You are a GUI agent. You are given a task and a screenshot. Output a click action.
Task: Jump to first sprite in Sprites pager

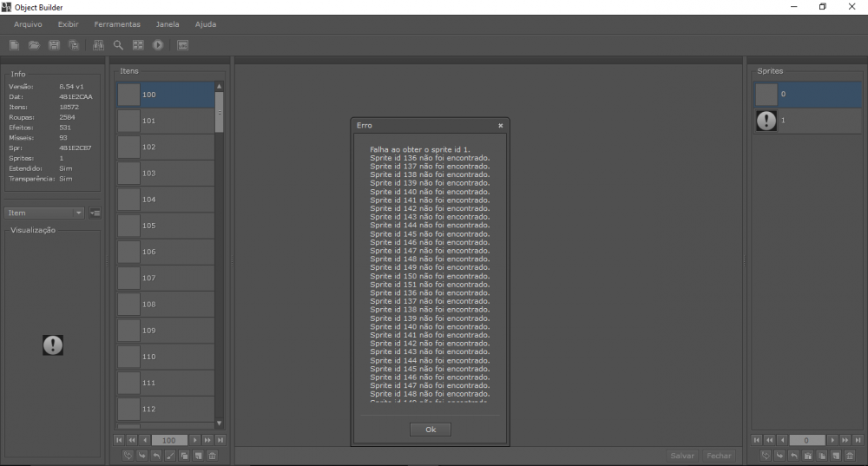(x=757, y=440)
